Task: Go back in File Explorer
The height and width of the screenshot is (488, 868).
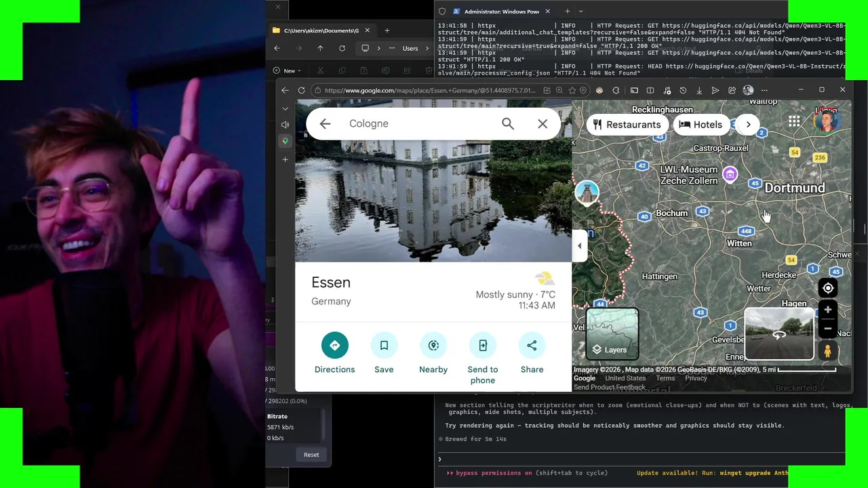Action: (277, 48)
